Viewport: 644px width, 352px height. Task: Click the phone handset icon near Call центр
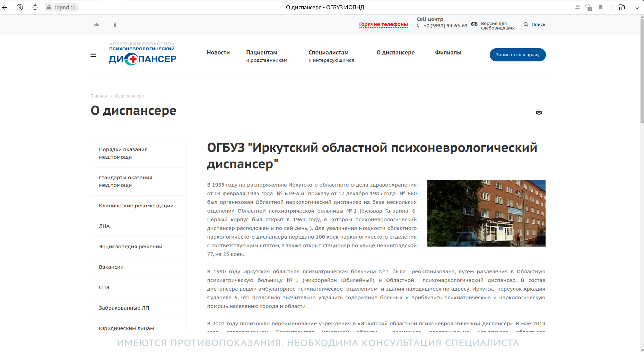(x=418, y=26)
